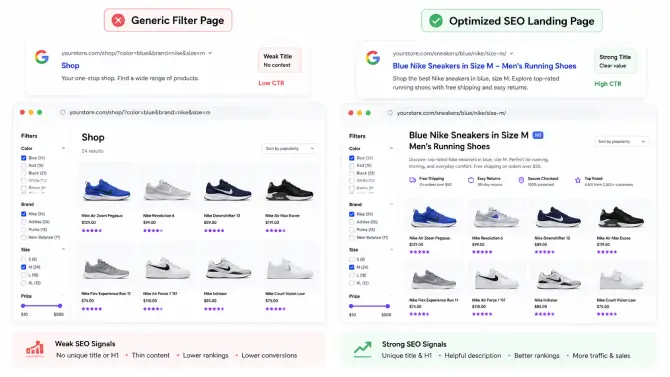Viewport: 670px width, 377px height.
Task: Click the Top Rated star icon
Action: click(x=578, y=180)
